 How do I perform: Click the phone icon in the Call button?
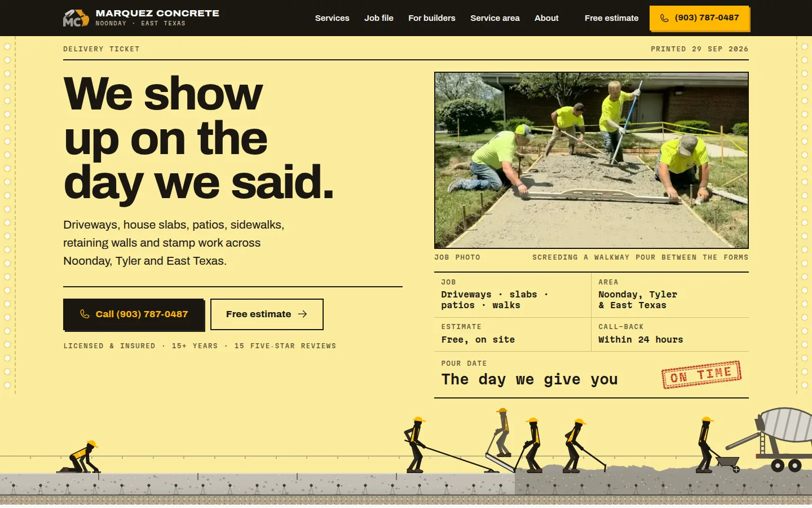tap(85, 314)
